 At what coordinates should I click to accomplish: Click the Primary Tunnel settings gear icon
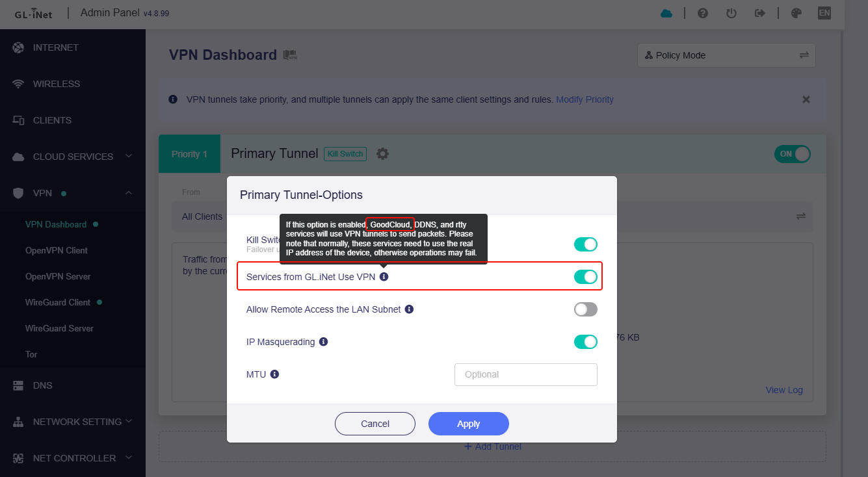383,154
